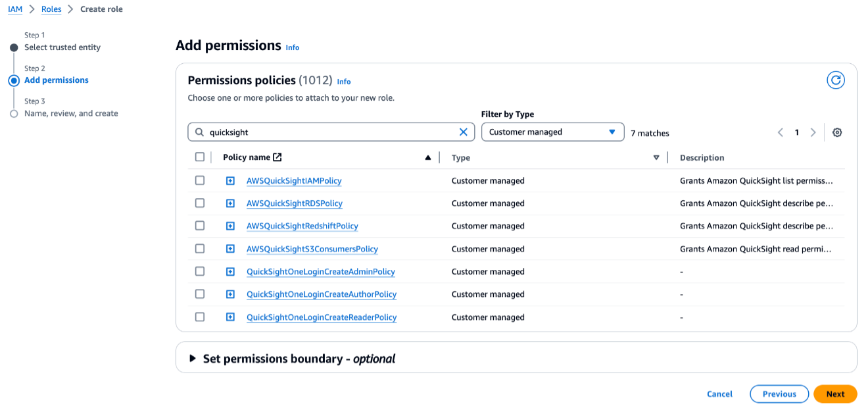Click the Next button
This screenshot has width=868, height=418.
coord(835,394)
